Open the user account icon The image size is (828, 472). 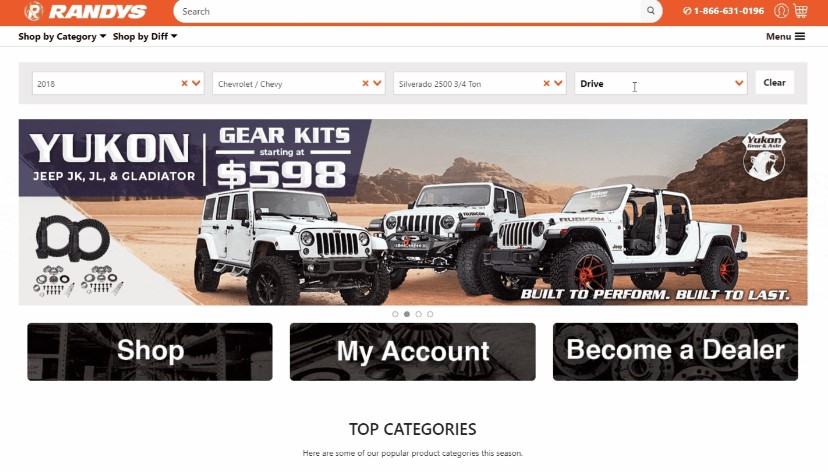[x=781, y=11]
